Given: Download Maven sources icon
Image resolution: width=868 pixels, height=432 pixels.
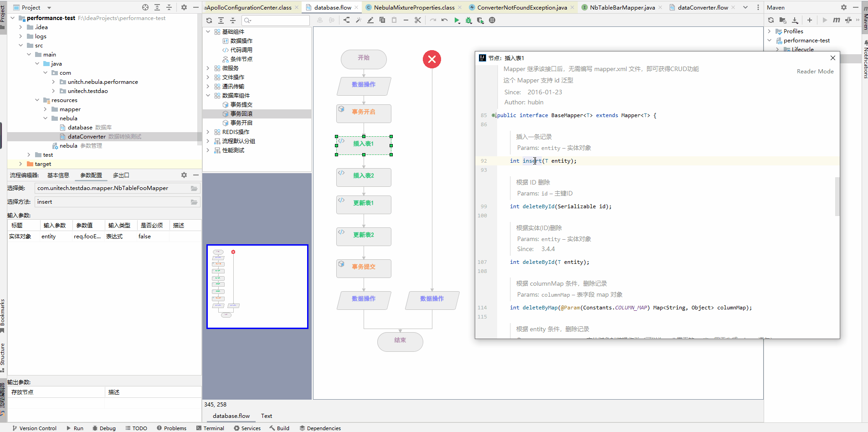Looking at the screenshot, I should (x=795, y=20).
